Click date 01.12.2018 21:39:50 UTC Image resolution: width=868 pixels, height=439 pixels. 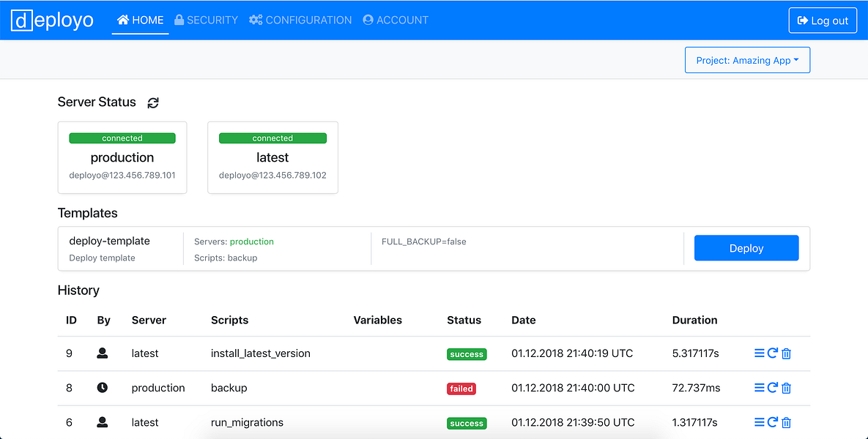(x=573, y=422)
